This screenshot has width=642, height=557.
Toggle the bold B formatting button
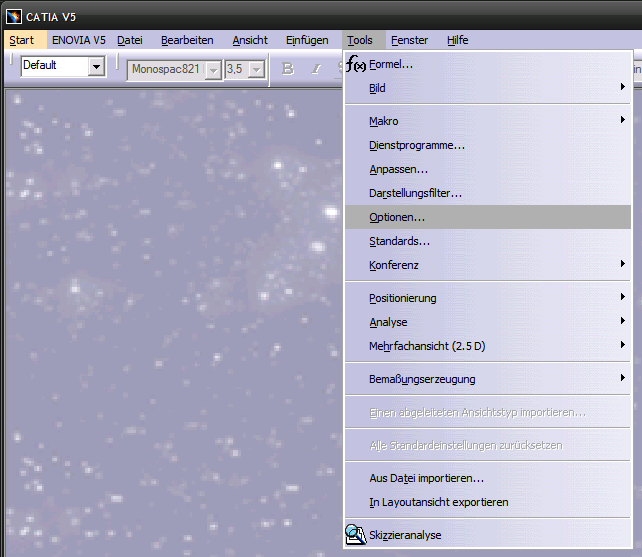click(x=288, y=68)
